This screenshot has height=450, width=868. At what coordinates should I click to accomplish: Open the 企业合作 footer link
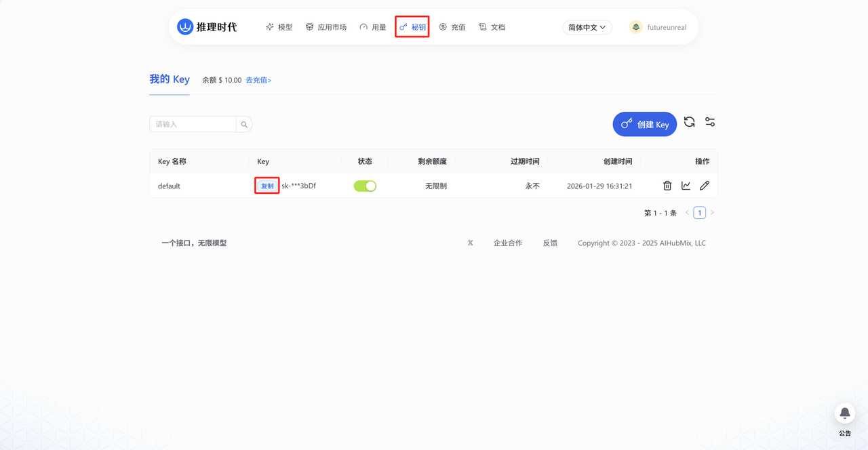[508, 243]
